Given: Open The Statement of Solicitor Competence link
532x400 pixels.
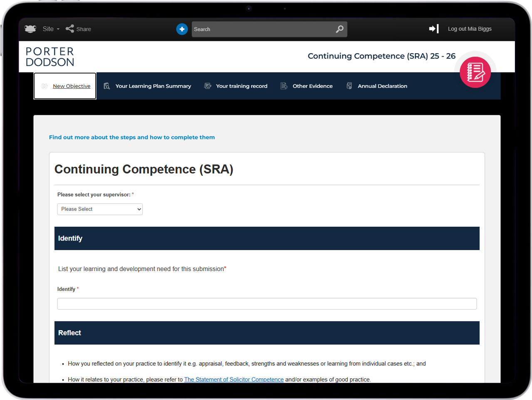Looking at the screenshot, I should 234,380.
